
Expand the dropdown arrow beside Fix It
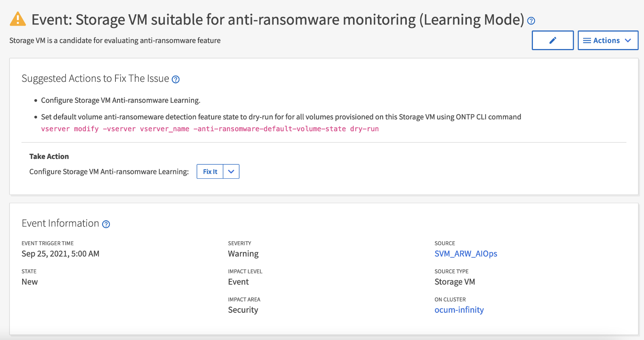click(x=231, y=172)
